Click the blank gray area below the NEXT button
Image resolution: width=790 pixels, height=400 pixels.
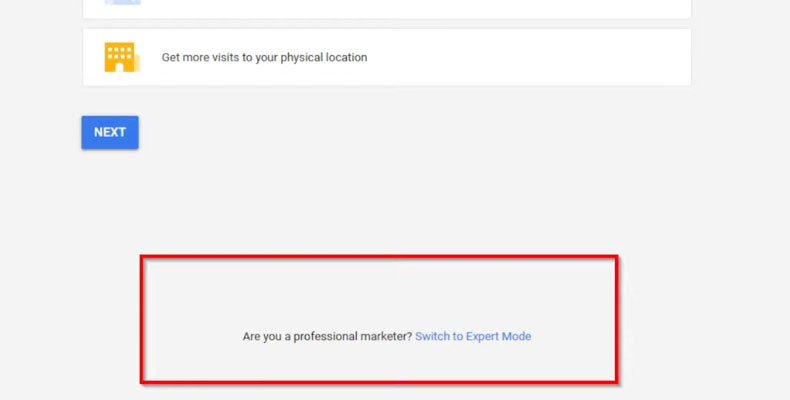tap(110, 200)
